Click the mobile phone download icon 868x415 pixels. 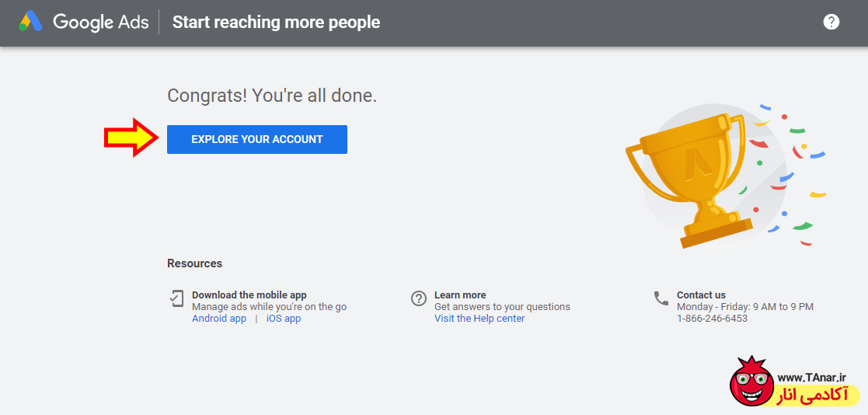point(176,298)
